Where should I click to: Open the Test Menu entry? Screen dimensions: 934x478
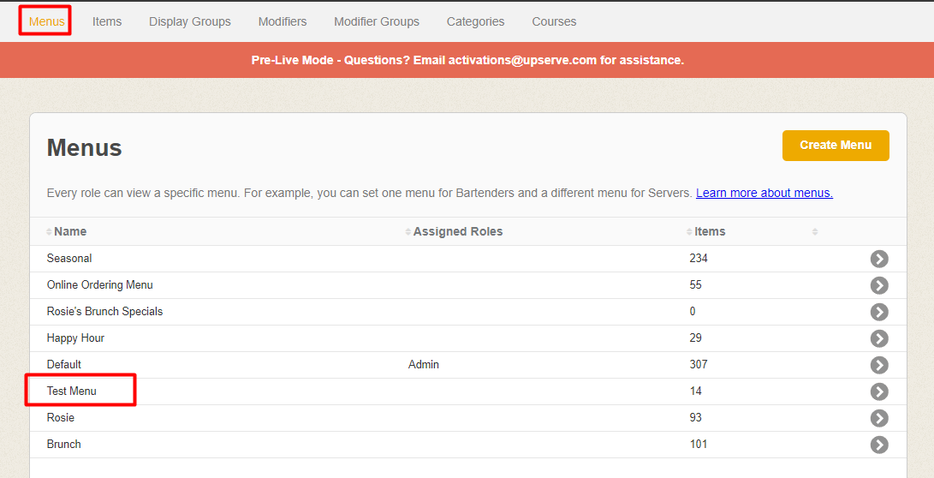[x=72, y=391]
